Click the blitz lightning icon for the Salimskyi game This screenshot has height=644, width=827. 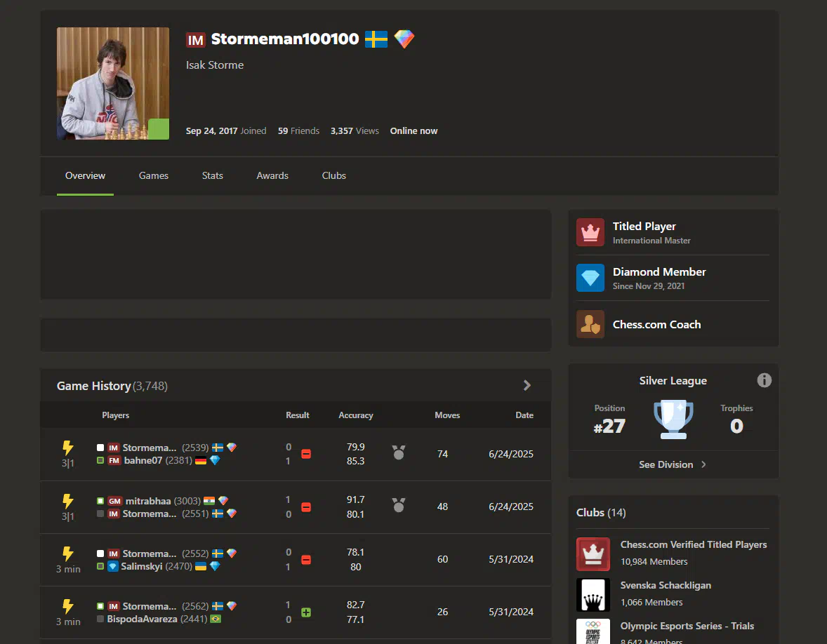click(67, 554)
